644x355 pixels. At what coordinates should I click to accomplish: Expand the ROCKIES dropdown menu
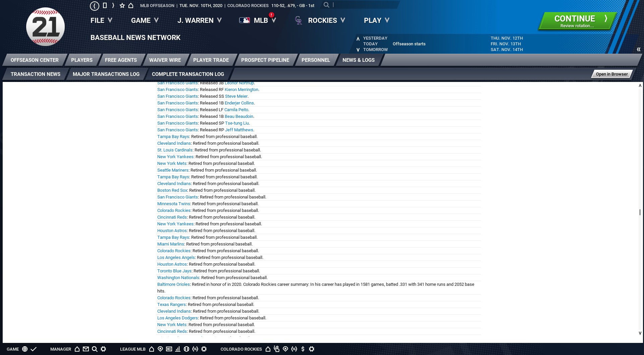326,20
